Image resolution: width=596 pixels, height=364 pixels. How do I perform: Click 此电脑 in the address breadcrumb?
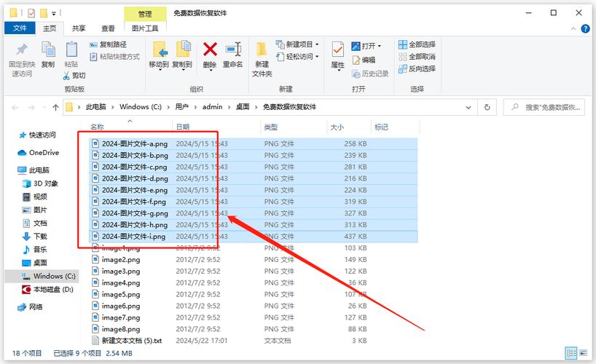95,107
